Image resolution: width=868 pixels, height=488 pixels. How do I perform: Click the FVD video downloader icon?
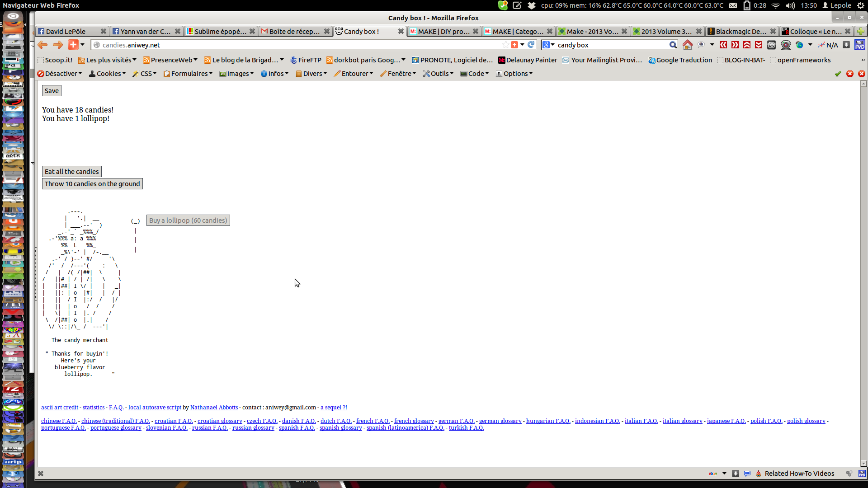click(x=859, y=45)
